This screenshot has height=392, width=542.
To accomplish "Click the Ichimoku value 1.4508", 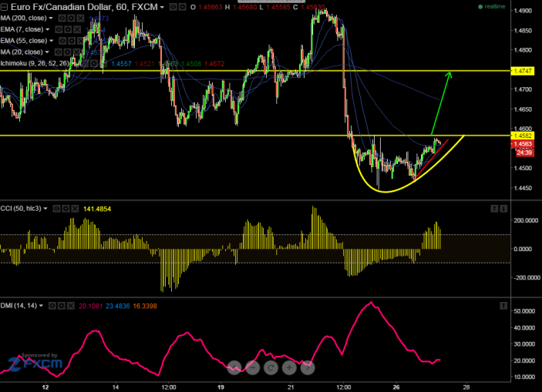I will point(191,64).
